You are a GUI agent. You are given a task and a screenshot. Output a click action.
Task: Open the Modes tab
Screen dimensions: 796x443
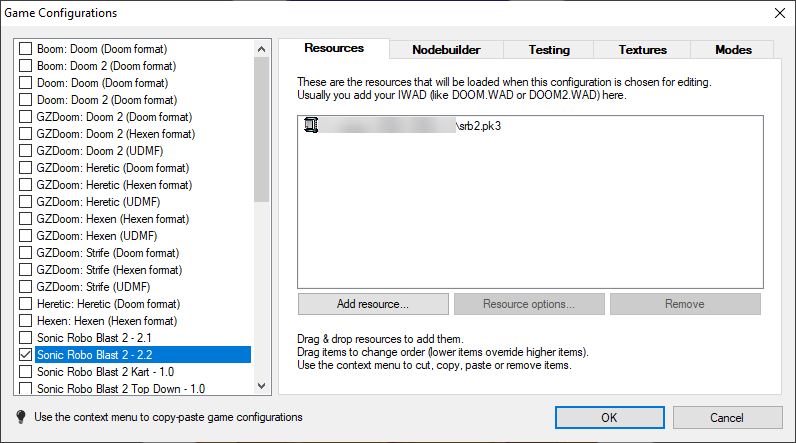tap(733, 50)
